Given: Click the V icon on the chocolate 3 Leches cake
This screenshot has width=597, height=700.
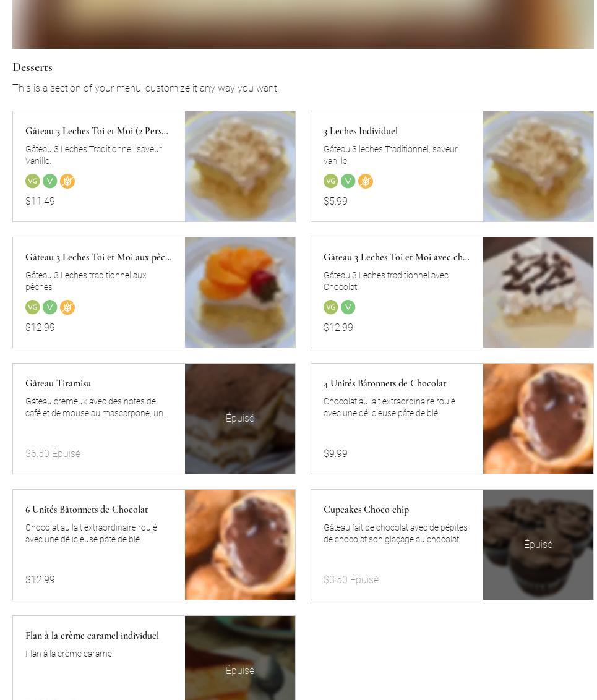Looking at the screenshot, I should [348, 307].
